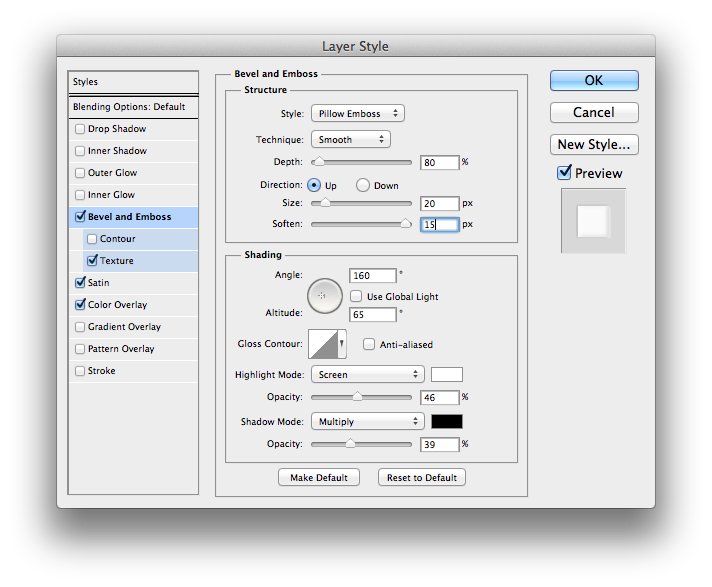
Task: Click the Depth slider handle
Action: (319, 162)
